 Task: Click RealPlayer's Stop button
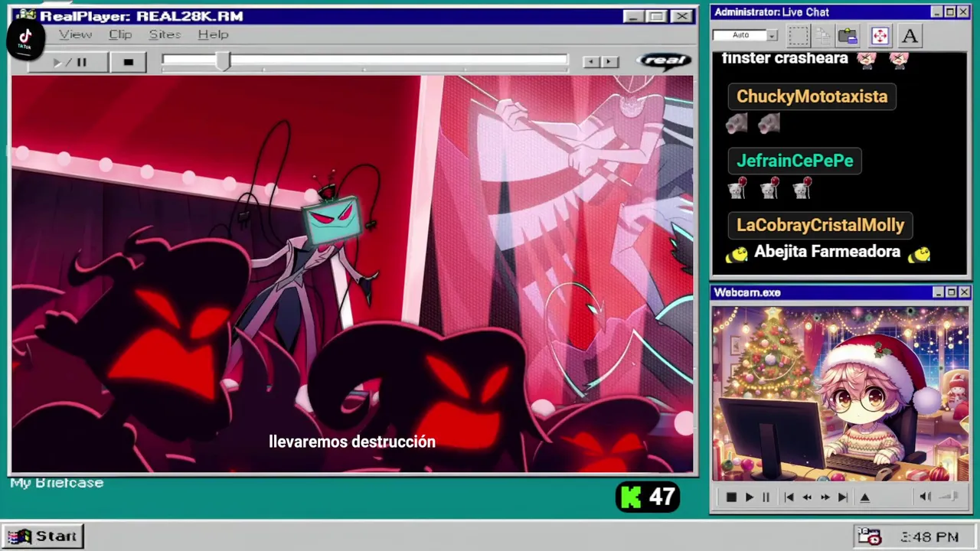click(128, 62)
